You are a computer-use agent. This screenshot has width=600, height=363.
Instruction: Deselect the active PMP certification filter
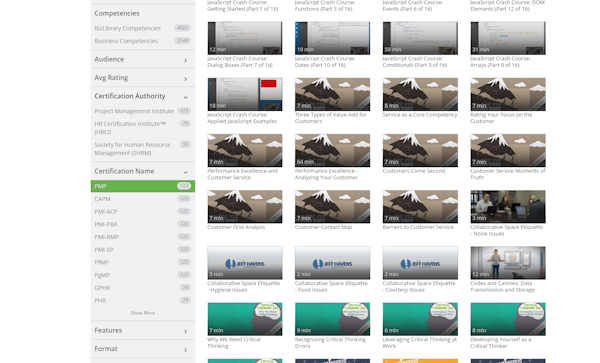(x=142, y=186)
